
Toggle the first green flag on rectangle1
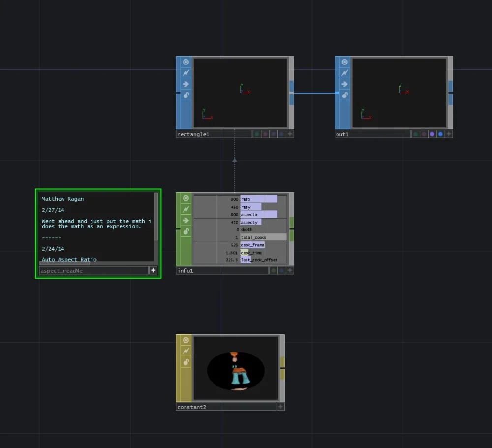[257, 134]
